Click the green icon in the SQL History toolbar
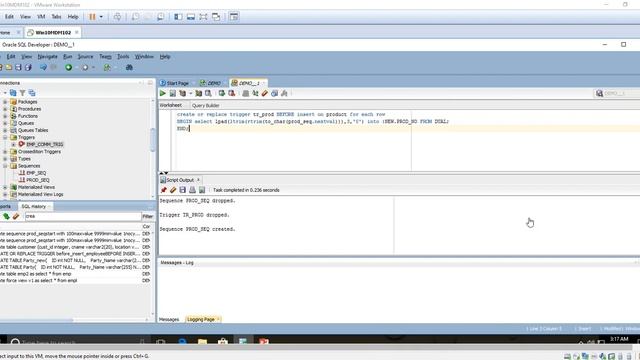Screen dimensions: 640x360 point(6,216)
